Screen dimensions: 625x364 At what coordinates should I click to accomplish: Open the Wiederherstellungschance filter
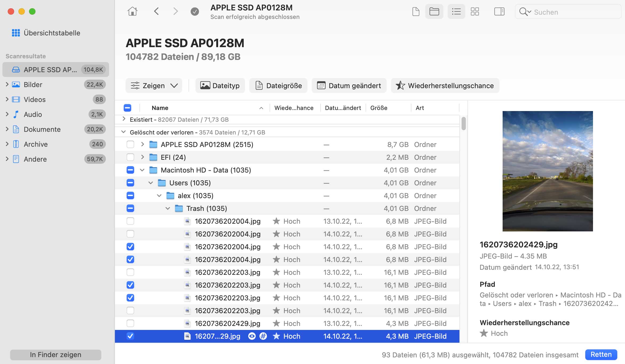point(445,85)
